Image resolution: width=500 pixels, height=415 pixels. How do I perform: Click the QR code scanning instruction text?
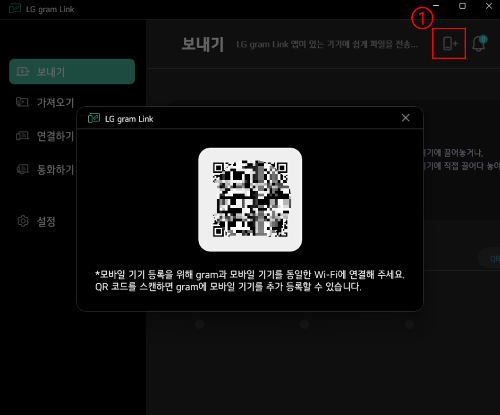(x=228, y=287)
